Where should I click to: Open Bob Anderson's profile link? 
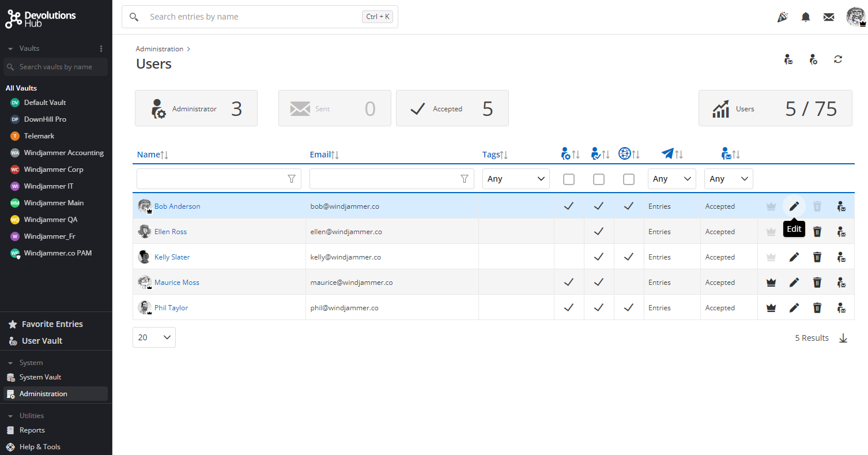pos(178,206)
